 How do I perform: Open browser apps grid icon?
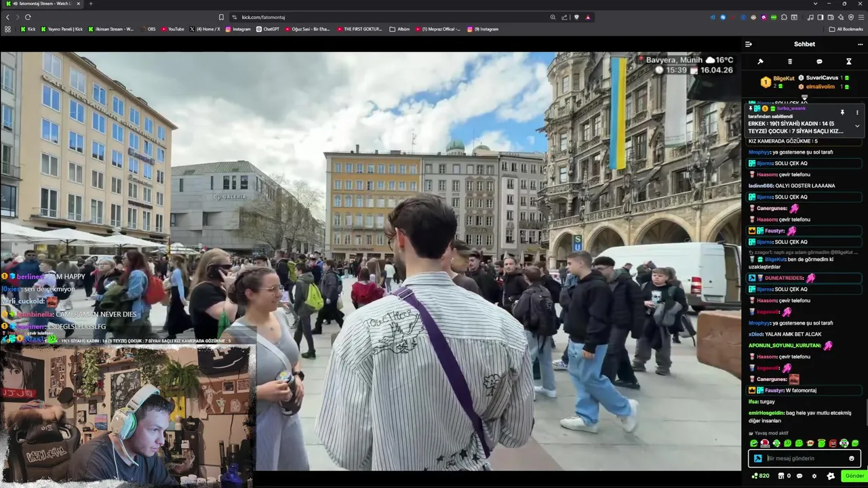click(7, 29)
